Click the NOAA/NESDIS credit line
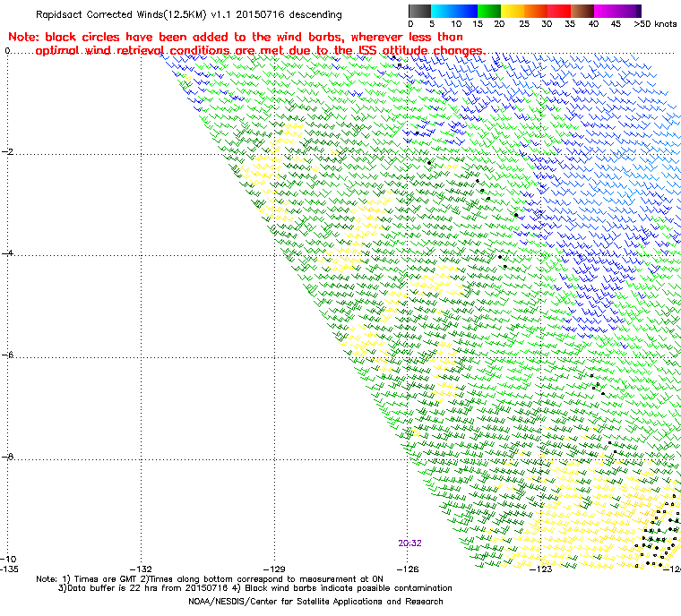Viewport: 681px width, 616px height. pos(315,602)
